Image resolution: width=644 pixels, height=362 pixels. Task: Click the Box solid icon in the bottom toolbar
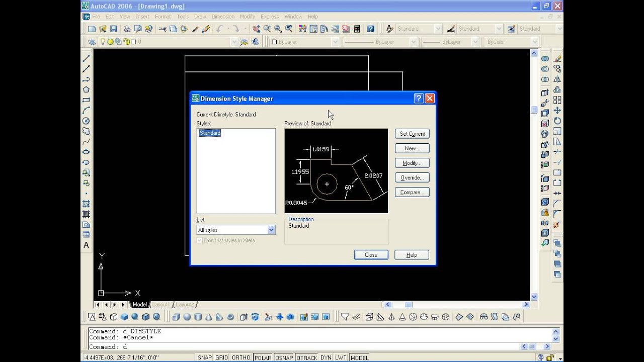(176, 317)
